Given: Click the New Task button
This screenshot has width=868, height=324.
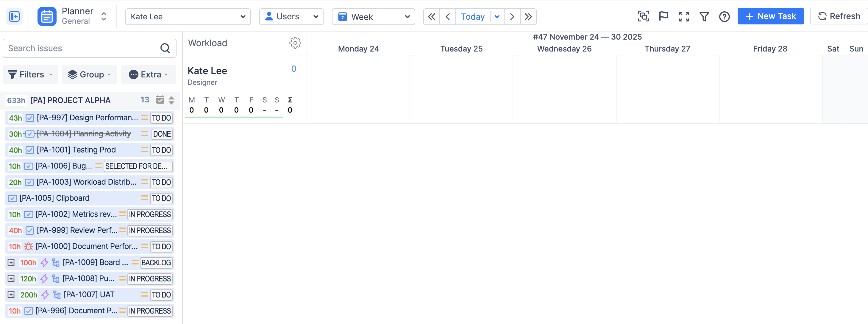Looking at the screenshot, I should pyautogui.click(x=770, y=16).
